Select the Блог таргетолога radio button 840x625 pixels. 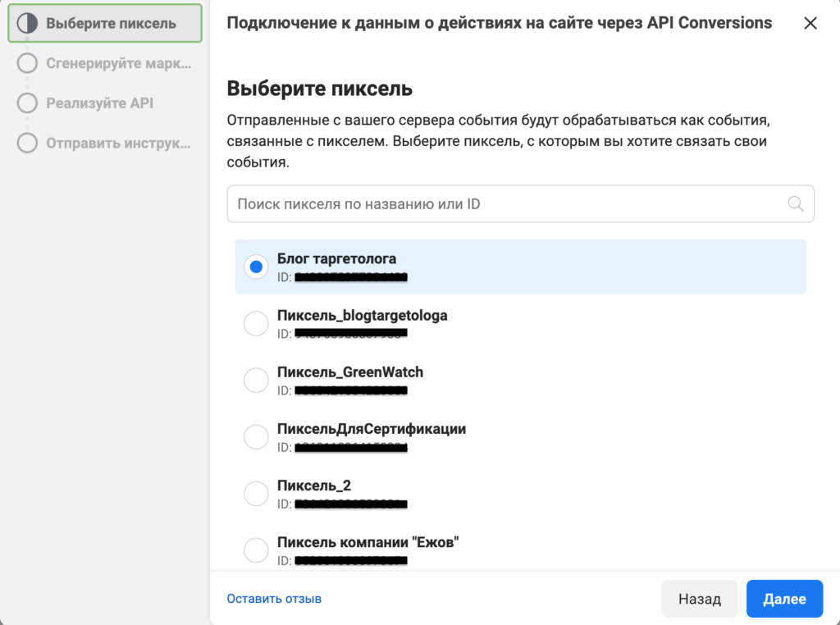coord(256,267)
